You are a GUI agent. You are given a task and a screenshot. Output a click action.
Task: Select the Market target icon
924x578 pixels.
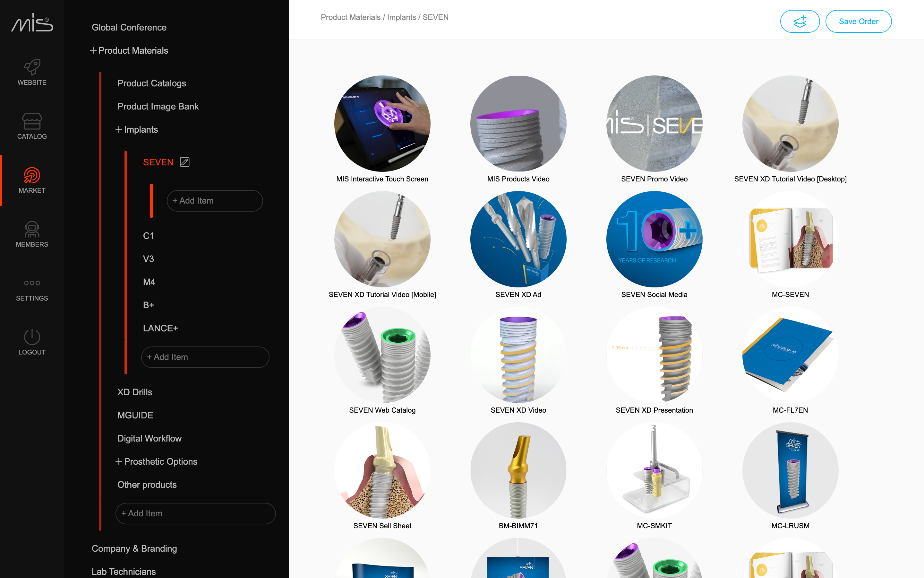point(32,175)
